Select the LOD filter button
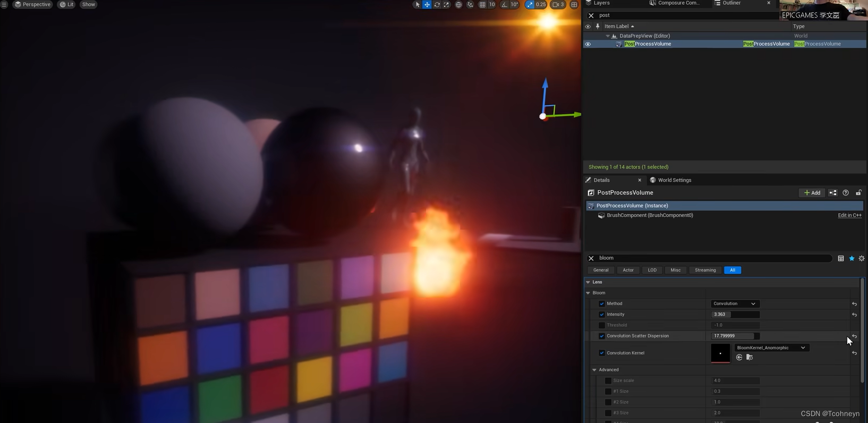This screenshot has height=423, width=868. [x=652, y=270]
